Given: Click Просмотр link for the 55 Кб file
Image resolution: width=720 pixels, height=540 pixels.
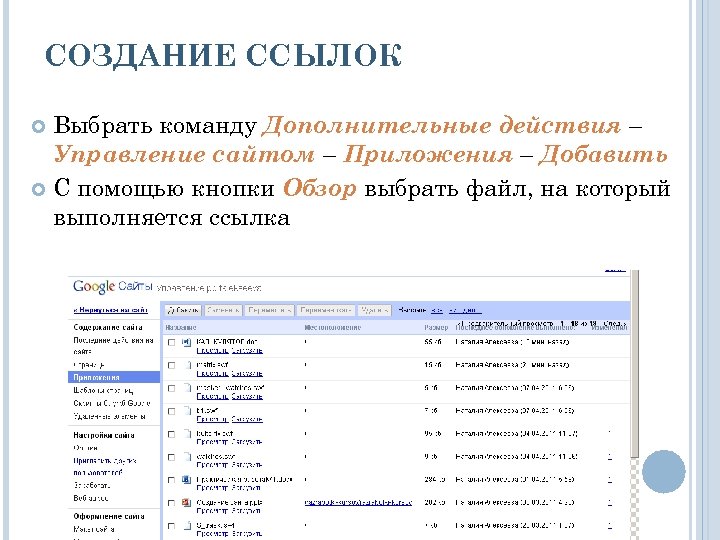Looking at the screenshot, I should (212, 350).
